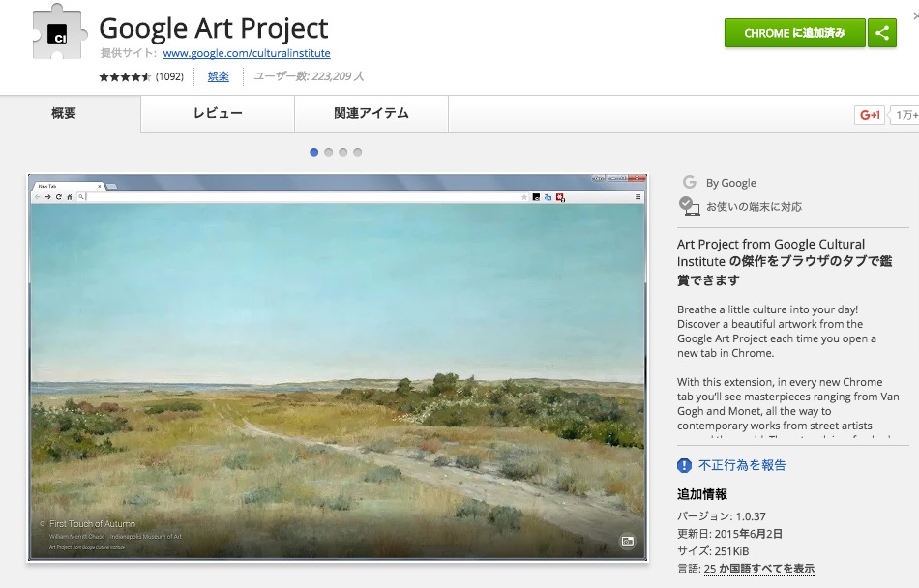The image size is (919, 588).
Task: Click the bookmark star in preview browser
Action: pyautogui.click(x=524, y=197)
